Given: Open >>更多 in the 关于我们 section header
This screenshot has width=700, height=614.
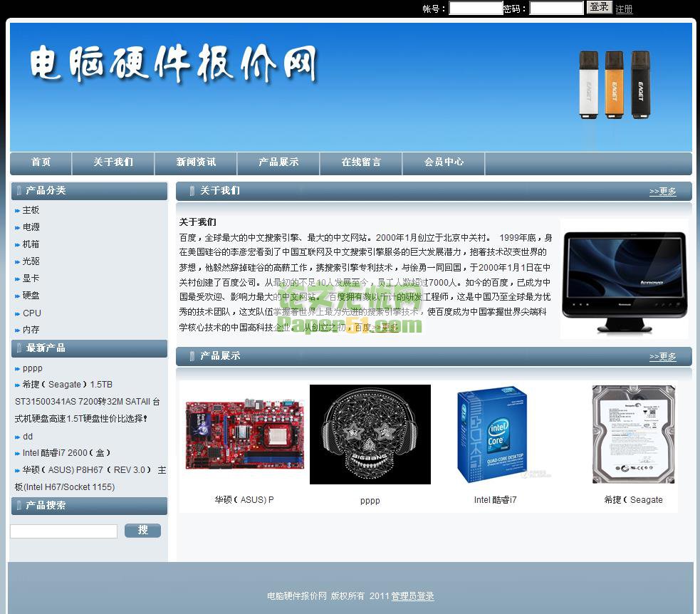Looking at the screenshot, I should pyautogui.click(x=662, y=191).
